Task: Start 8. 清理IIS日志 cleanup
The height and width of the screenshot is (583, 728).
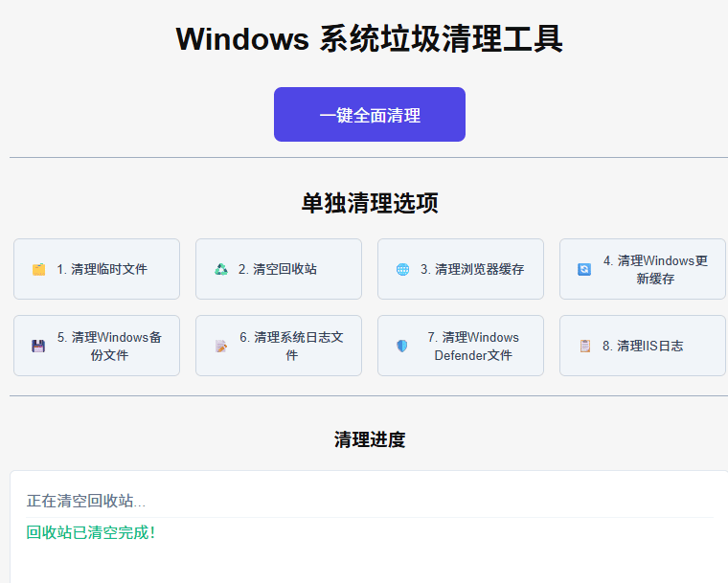Action: [643, 346]
